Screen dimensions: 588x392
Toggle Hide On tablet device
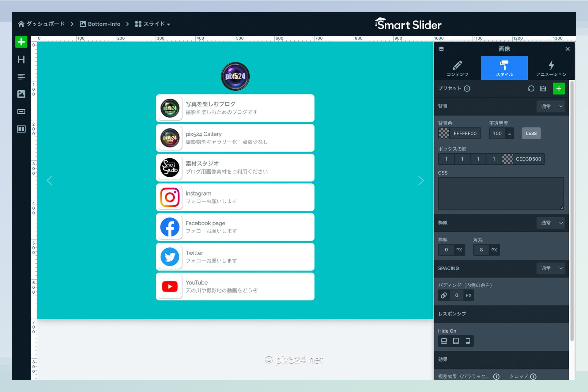[x=456, y=341]
